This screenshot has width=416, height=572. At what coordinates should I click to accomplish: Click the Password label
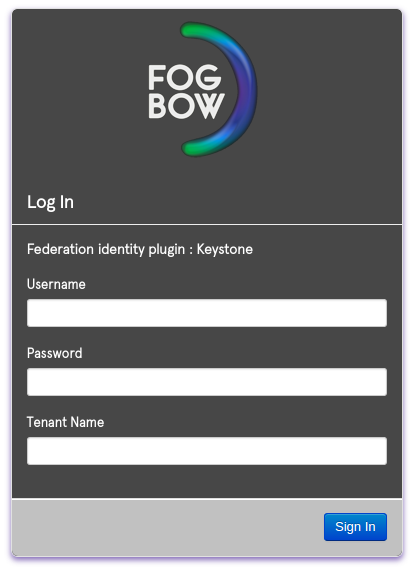(x=55, y=353)
